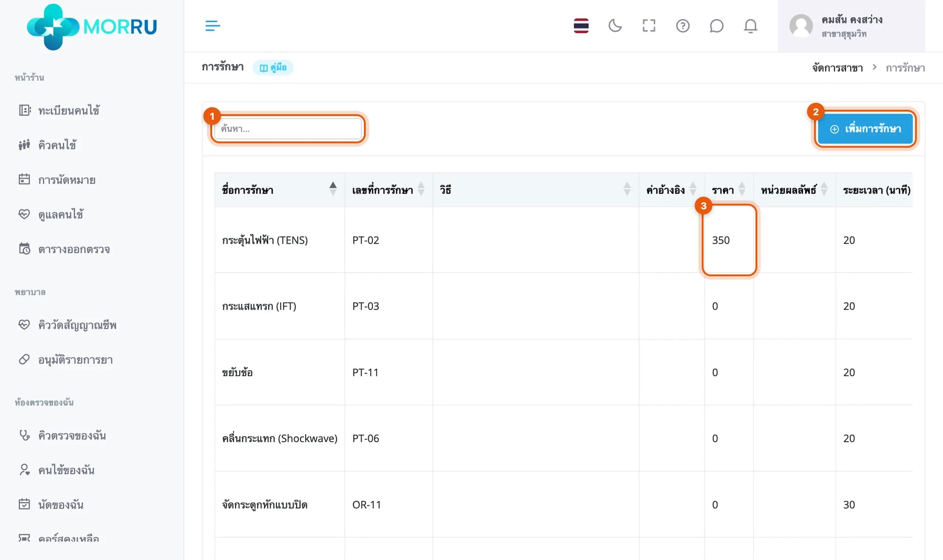Sort by หน่วยผลลัพธ์ column arrow
The height and width of the screenshot is (560, 943).
(x=824, y=189)
